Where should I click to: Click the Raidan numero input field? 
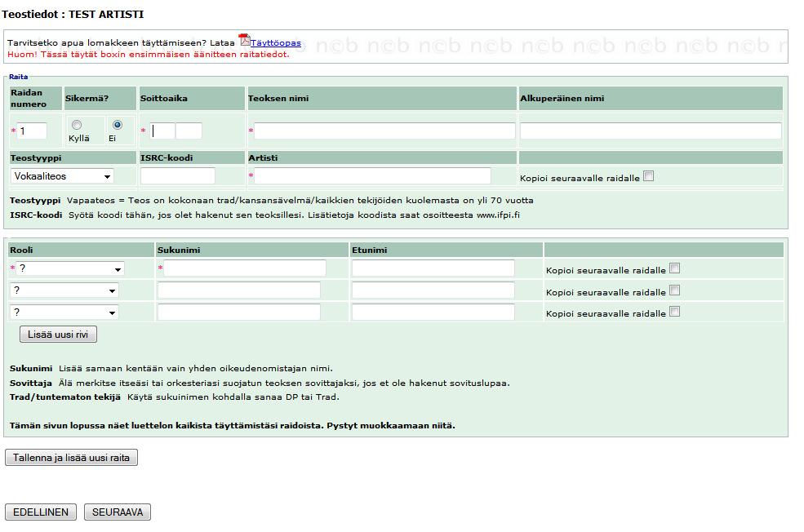point(32,131)
